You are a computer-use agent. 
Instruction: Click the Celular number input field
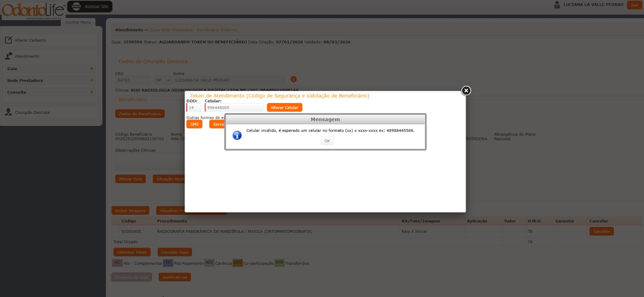point(234,107)
